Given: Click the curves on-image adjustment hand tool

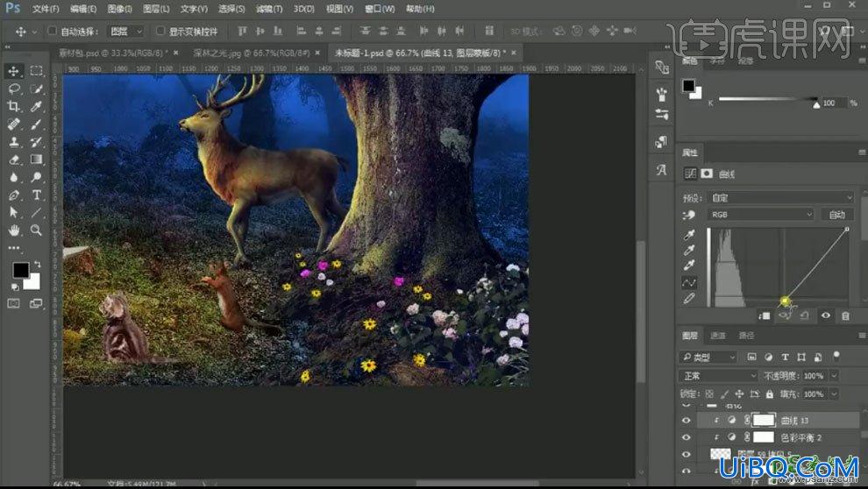Looking at the screenshot, I should point(689,215).
